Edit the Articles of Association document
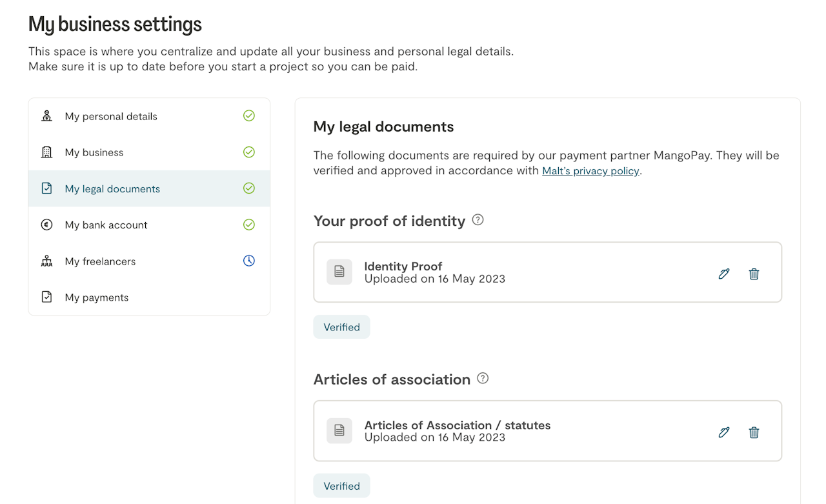 (724, 432)
